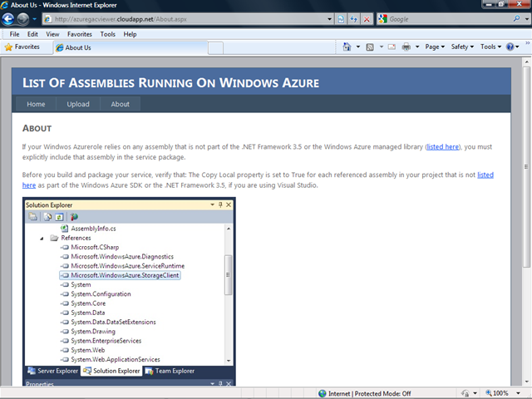Open the View menu
The width and height of the screenshot is (532, 399).
(x=52, y=34)
